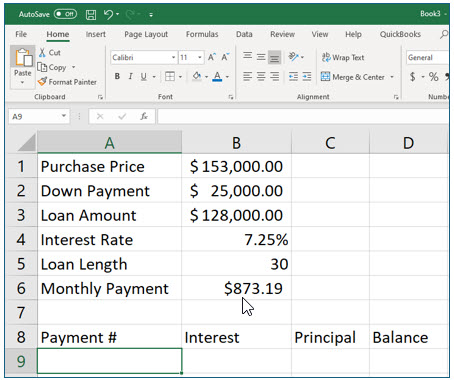
Task: Click the Select All corner triangle
Action: point(26,143)
